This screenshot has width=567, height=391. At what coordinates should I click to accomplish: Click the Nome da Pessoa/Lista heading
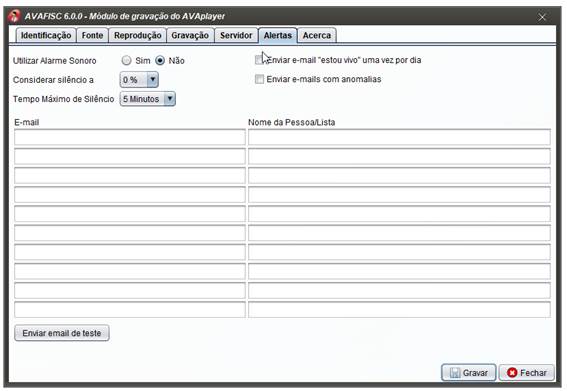(291, 122)
